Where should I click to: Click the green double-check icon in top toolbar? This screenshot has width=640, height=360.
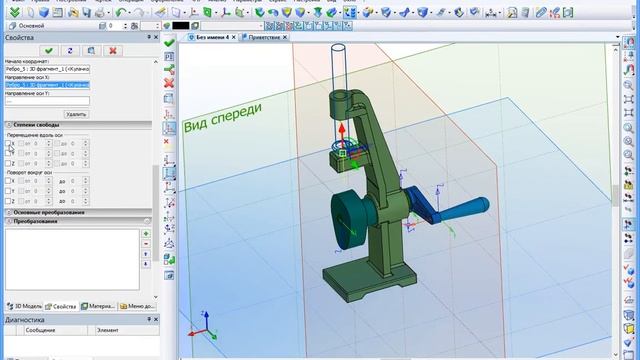[15, 12]
